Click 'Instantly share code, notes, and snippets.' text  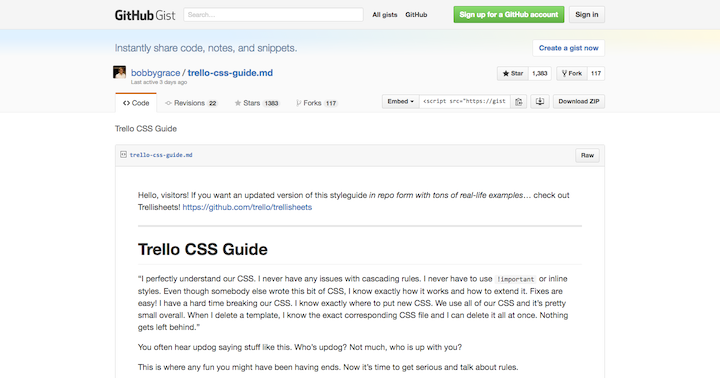[206, 48]
